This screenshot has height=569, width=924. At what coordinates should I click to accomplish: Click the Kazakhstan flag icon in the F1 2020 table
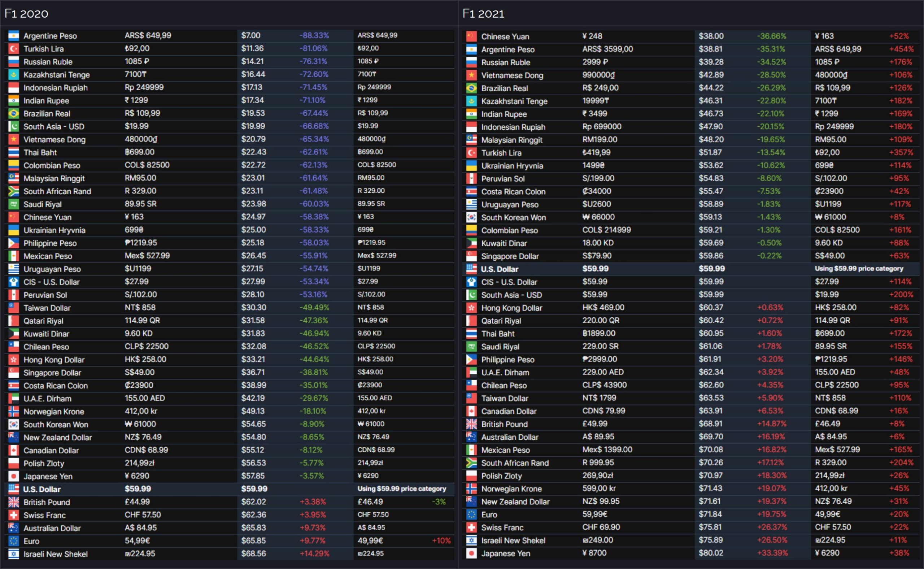click(14, 74)
